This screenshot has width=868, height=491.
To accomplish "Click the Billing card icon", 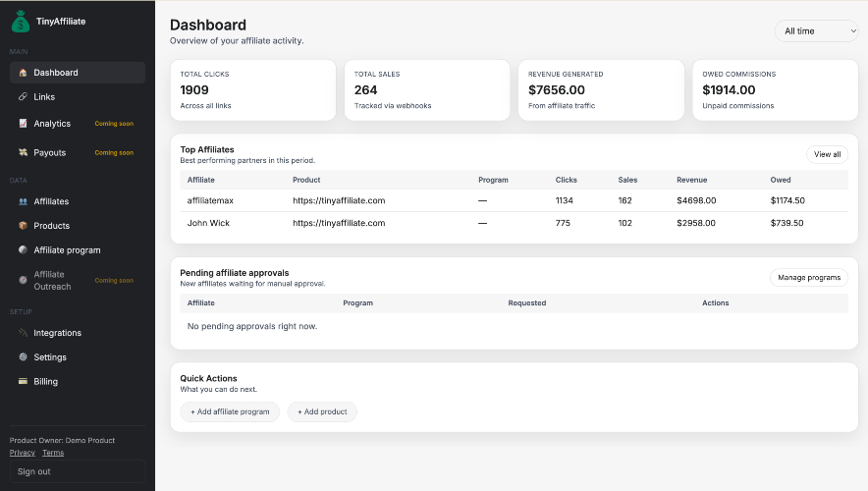I will tap(24, 382).
